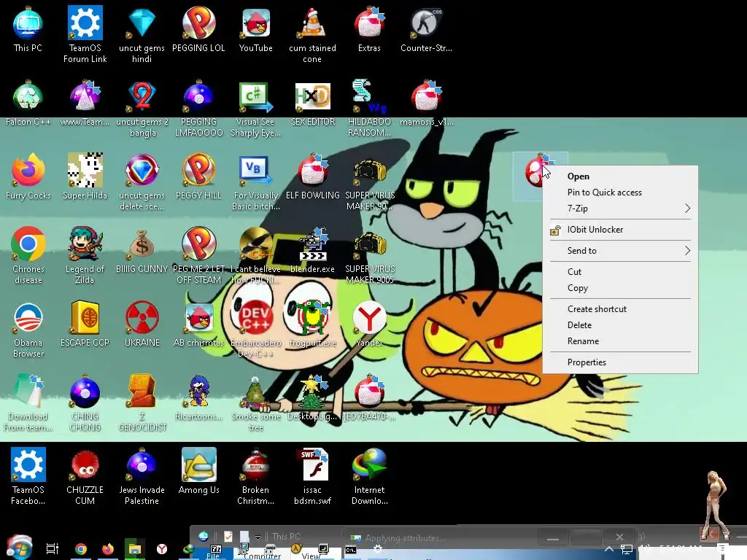The width and height of the screenshot is (747, 560).
Task: Open the UKRAINE radiation icon
Action: tap(142, 324)
